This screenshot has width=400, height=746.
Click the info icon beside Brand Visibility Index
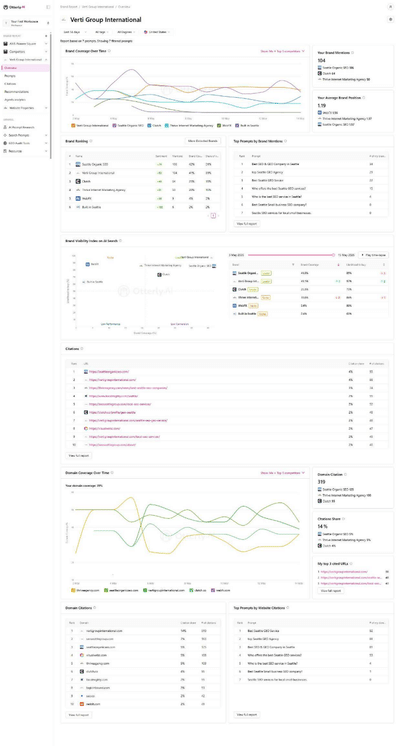click(x=120, y=241)
